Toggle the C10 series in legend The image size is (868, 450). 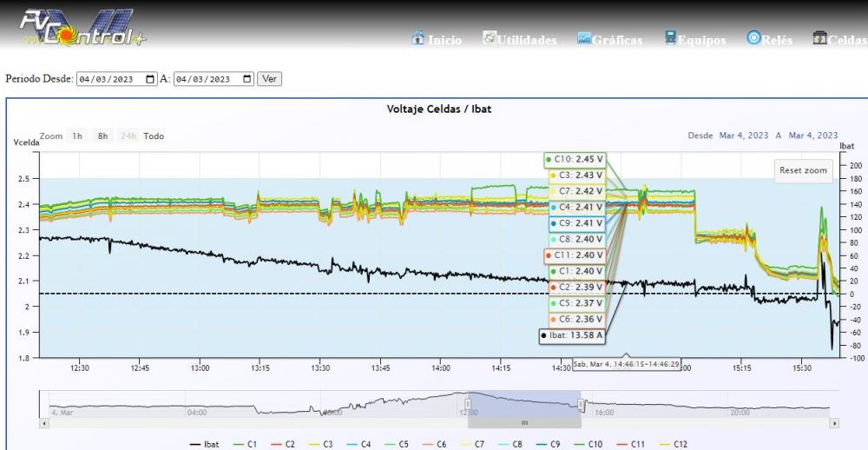click(588, 444)
